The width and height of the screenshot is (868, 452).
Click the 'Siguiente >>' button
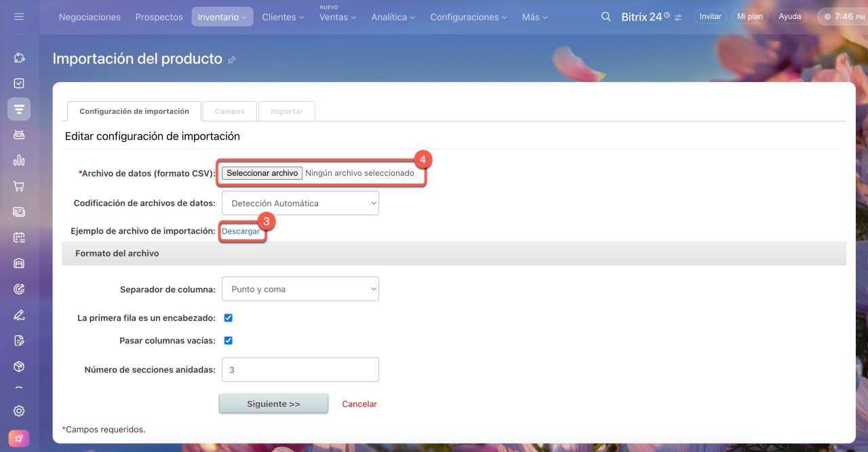(273, 404)
